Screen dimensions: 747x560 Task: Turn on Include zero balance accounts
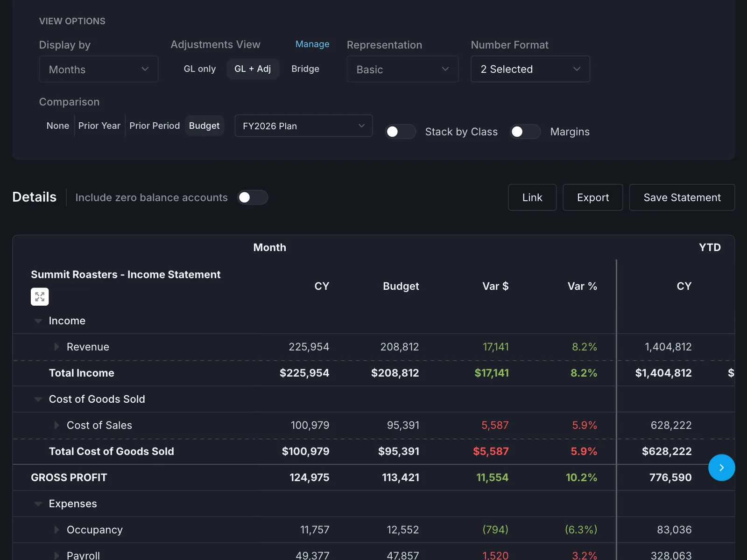point(253,197)
